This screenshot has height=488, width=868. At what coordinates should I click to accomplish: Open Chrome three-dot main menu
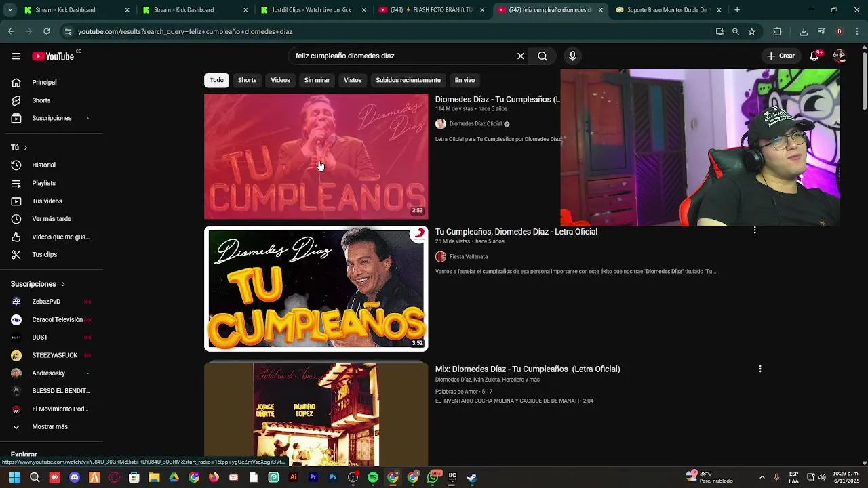point(858,31)
